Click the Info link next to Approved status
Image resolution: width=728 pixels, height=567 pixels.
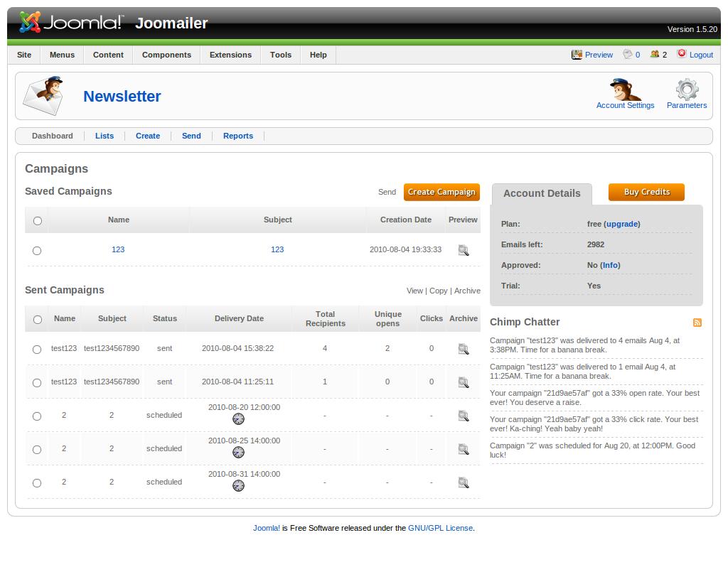tap(611, 266)
